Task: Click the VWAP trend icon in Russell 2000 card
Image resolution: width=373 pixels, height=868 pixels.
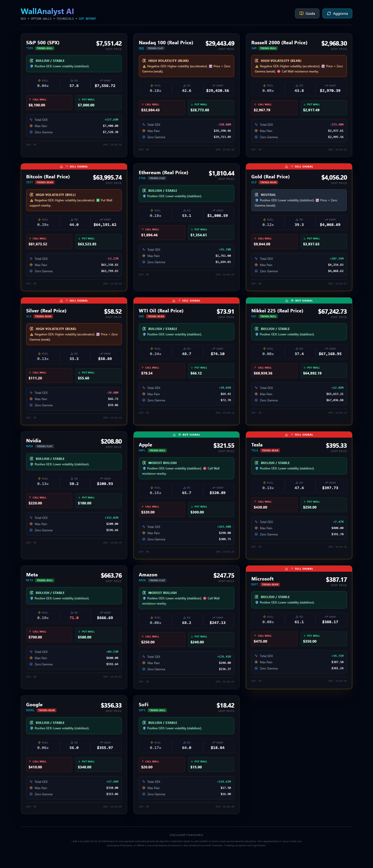Action: (326, 86)
